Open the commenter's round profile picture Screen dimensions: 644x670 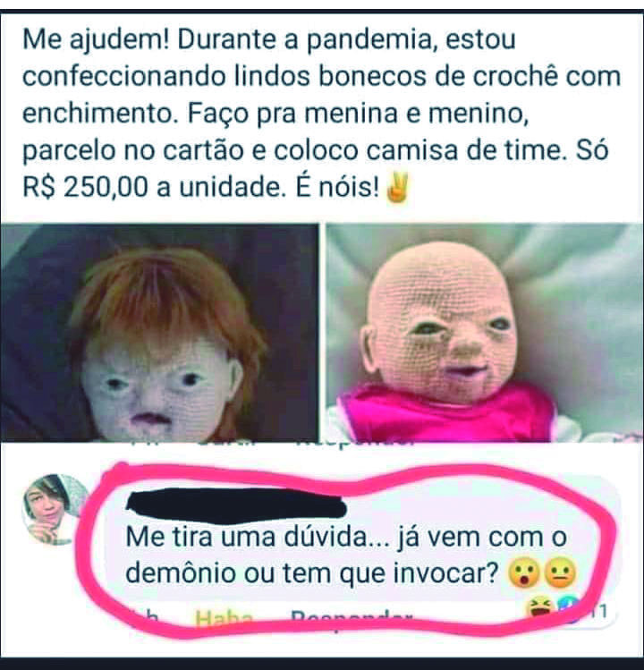pos(55,509)
